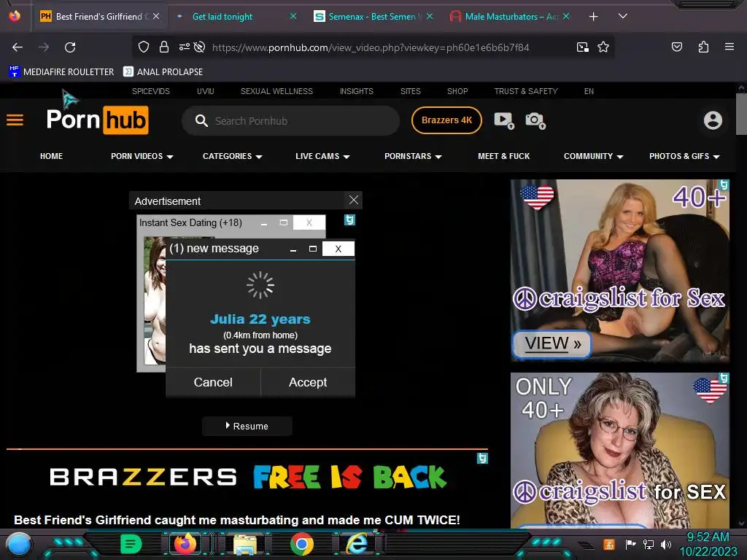Close the Advertisement overlay
Screen dimensions: 747x560
click(x=354, y=200)
